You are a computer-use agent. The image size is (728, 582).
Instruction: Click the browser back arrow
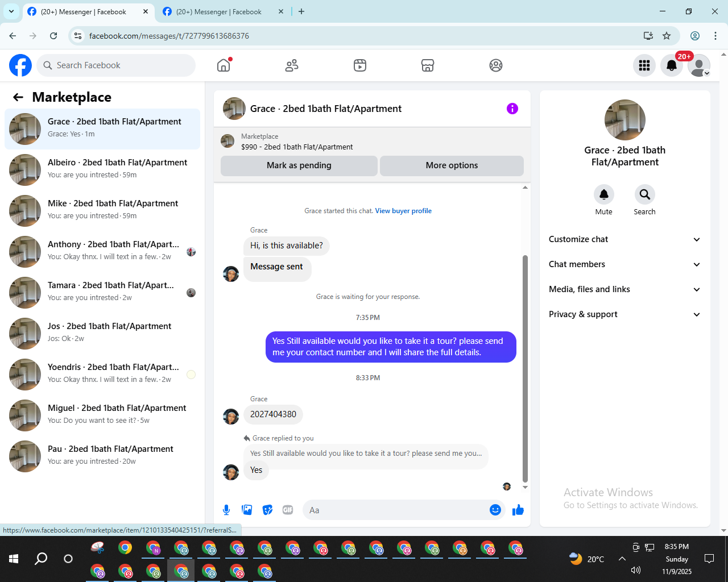13,36
